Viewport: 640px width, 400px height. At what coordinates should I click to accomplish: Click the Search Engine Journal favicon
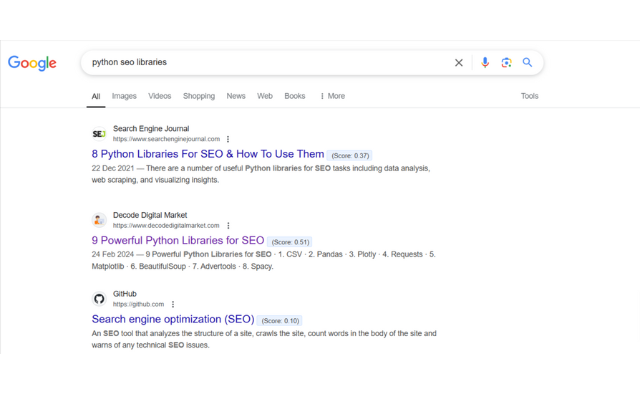point(99,133)
